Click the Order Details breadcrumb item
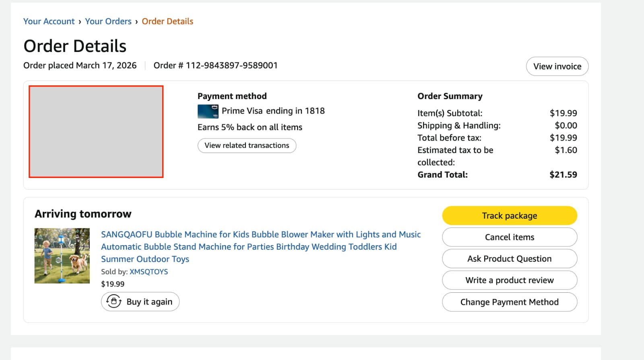 click(x=167, y=21)
